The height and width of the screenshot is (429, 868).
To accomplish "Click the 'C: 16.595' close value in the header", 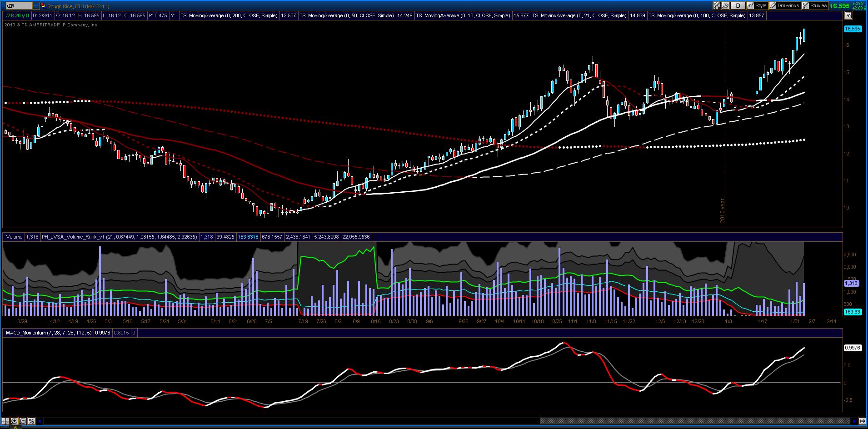I will [135, 15].
